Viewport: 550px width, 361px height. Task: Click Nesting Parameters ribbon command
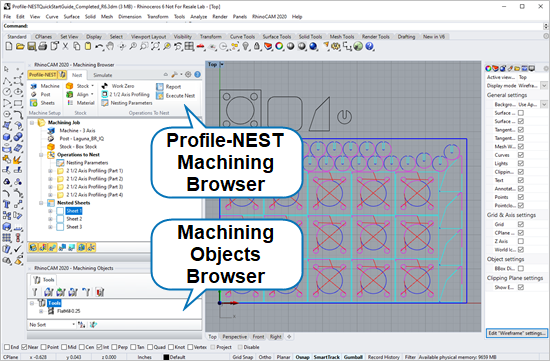[x=127, y=103]
